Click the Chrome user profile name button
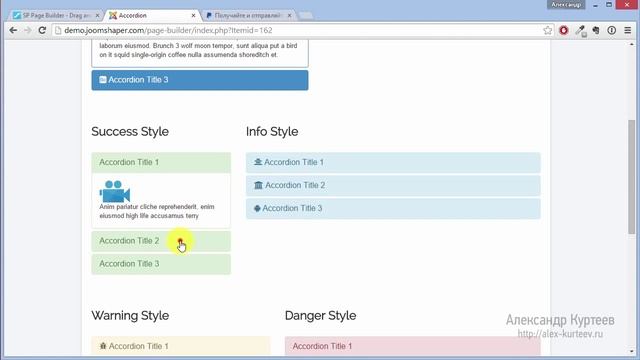The width and height of the screenshot is (640, 360). pos(566,5)
